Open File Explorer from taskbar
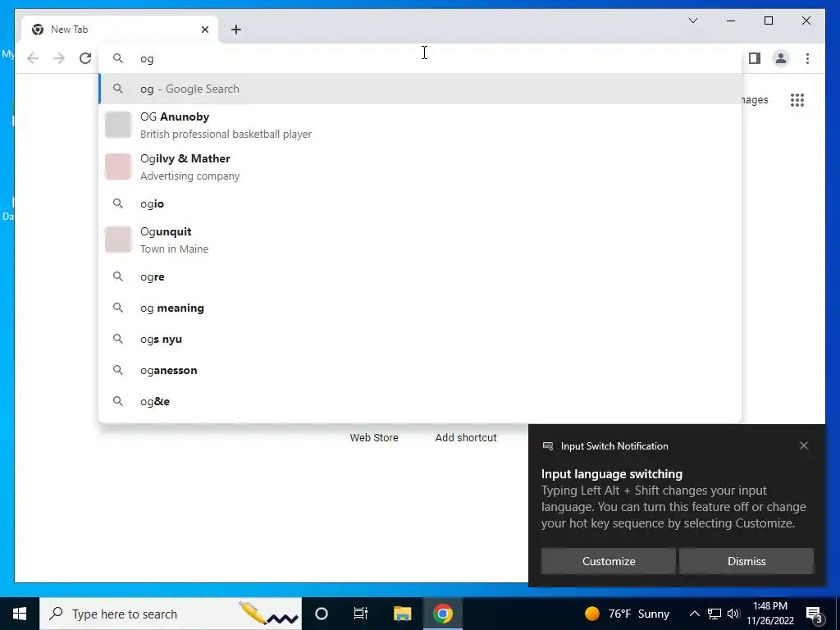Viewport: 840px width, 630px height. pos(402,614)
